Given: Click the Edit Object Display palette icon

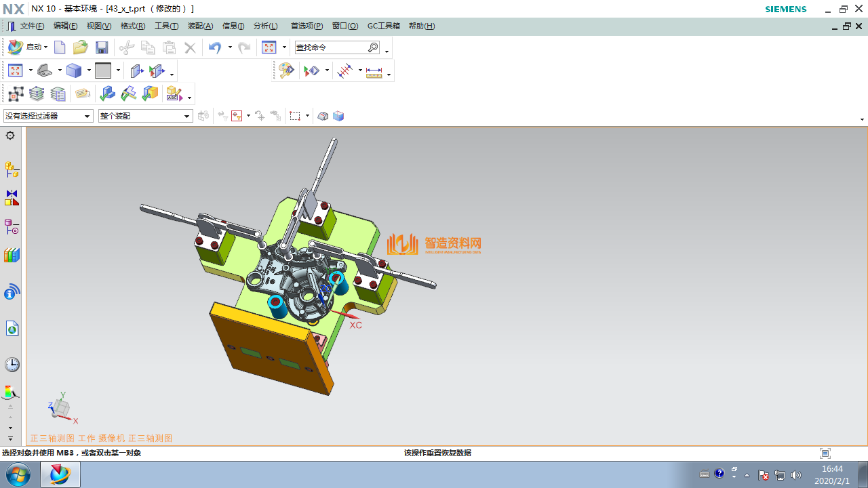Looking at the screenshot, I should [x=286, y=70].
